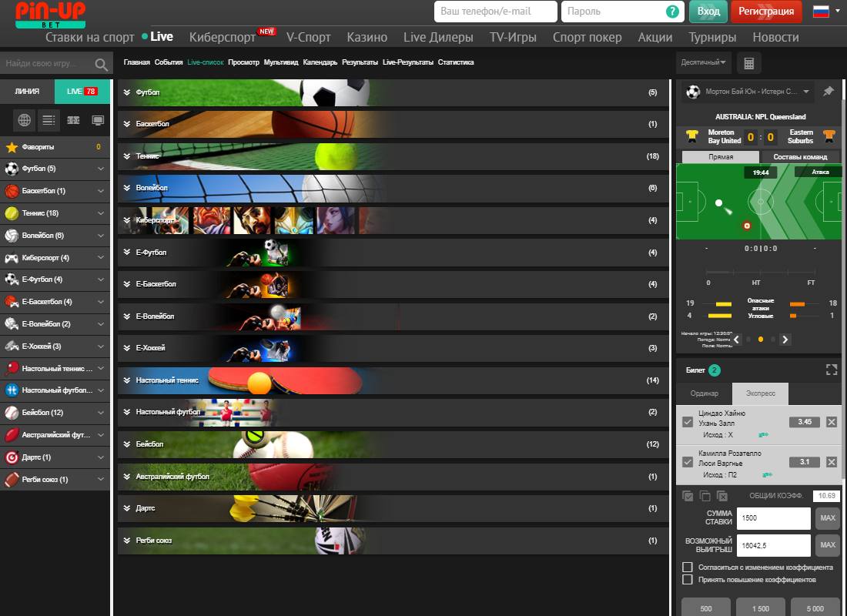The image size is (847, 616).
Task: Expand the bet slip fullscreen icon
Action: click(x=831, y=370)
